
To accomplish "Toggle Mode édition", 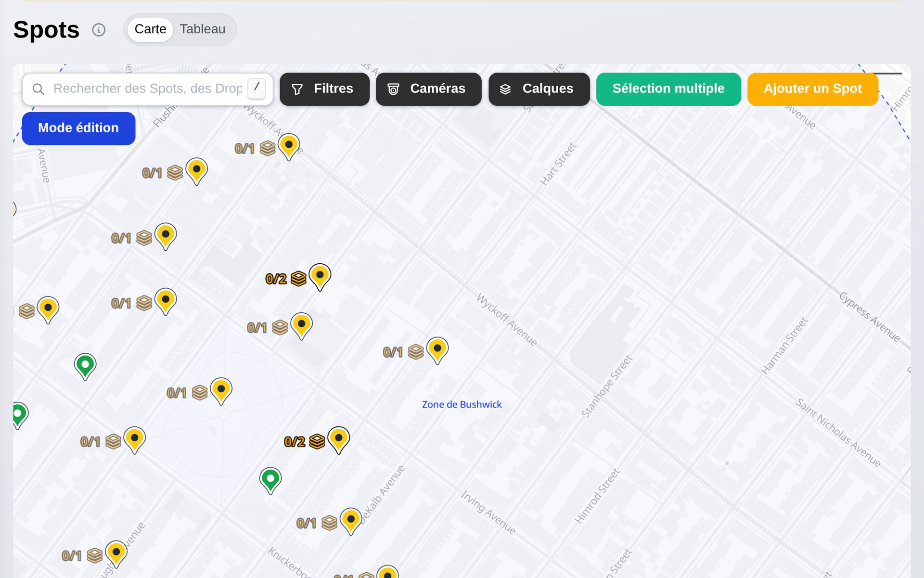I will (x=78, y=128).
